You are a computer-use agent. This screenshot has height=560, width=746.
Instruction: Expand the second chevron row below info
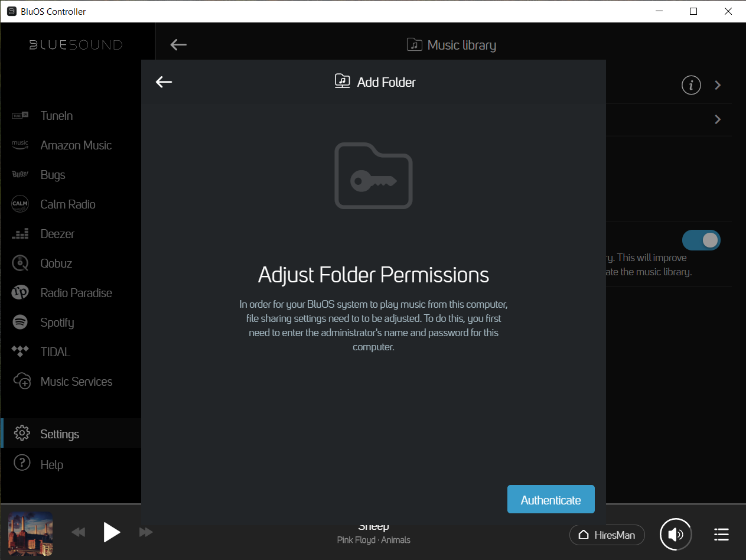[718, 119]
